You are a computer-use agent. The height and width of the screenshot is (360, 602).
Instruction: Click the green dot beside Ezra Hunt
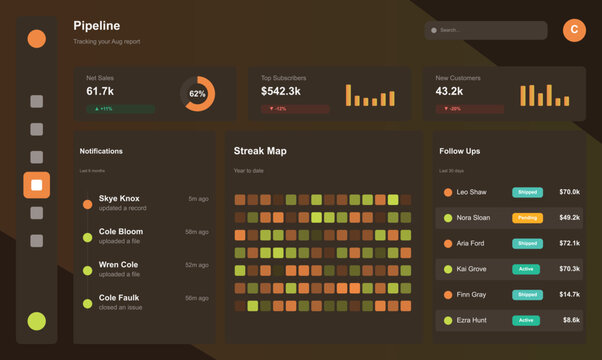pos(448,320)
